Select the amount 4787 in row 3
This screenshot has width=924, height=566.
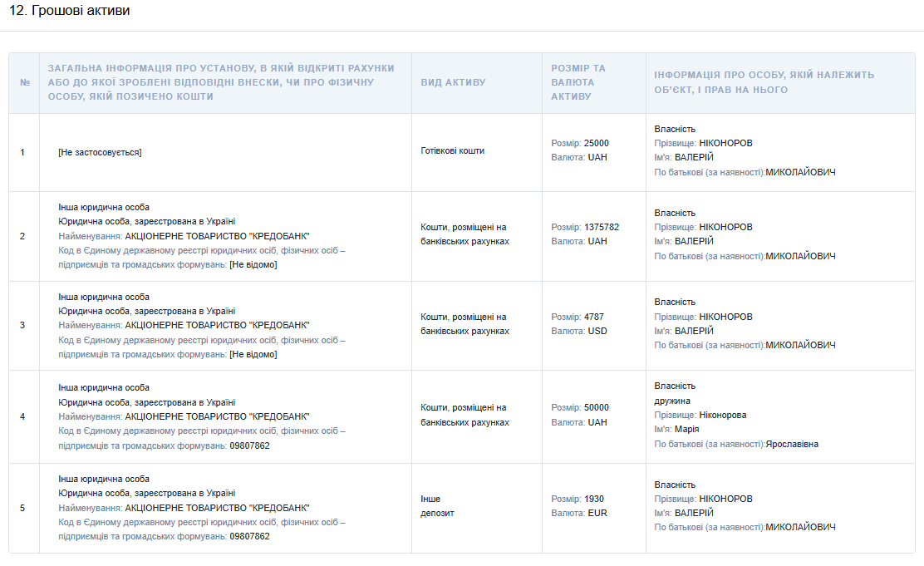[593, 317]
